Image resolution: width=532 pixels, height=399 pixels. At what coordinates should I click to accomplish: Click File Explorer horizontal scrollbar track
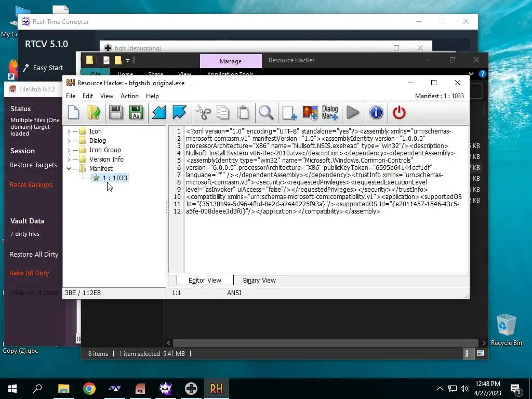pyautogui.click(x=326, y=343)
